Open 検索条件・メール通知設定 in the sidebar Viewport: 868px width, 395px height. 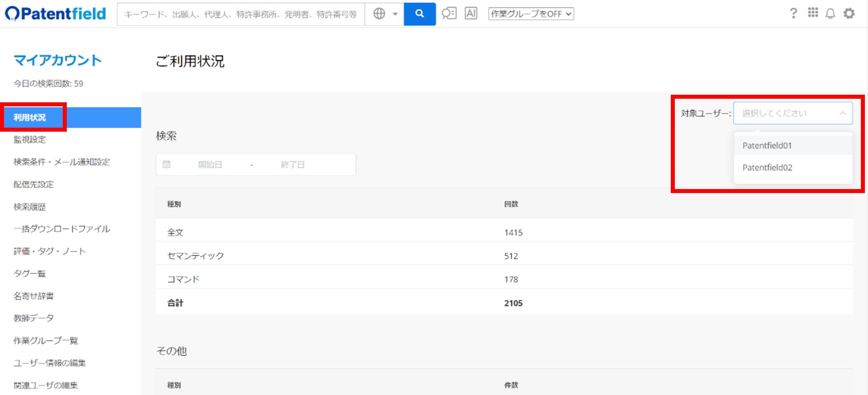tap(61, 162)
